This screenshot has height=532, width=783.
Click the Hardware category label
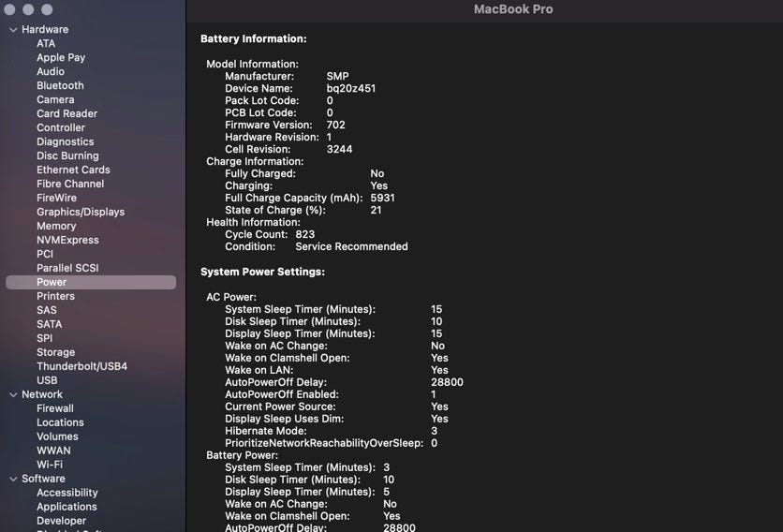click(45, 29)
